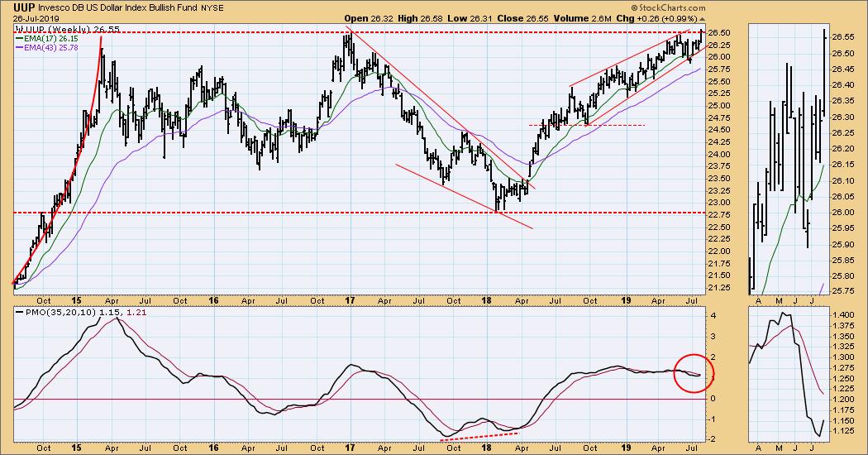Viewport: 868px width, 455px height.
Task: Click the green EMA(17) legend line swatch
Action: tap(19, 39)
